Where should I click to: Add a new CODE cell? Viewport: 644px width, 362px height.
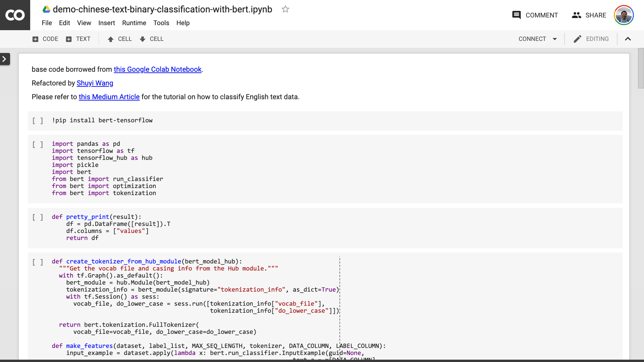(45, 39)
